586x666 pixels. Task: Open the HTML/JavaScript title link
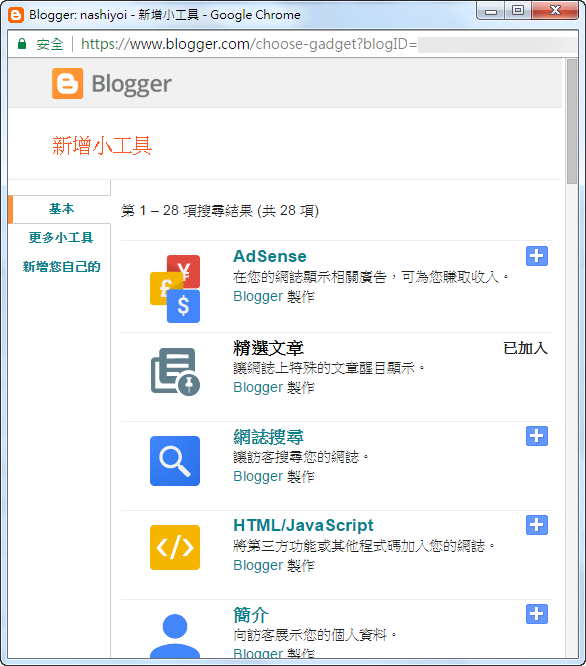coord(303,525)
